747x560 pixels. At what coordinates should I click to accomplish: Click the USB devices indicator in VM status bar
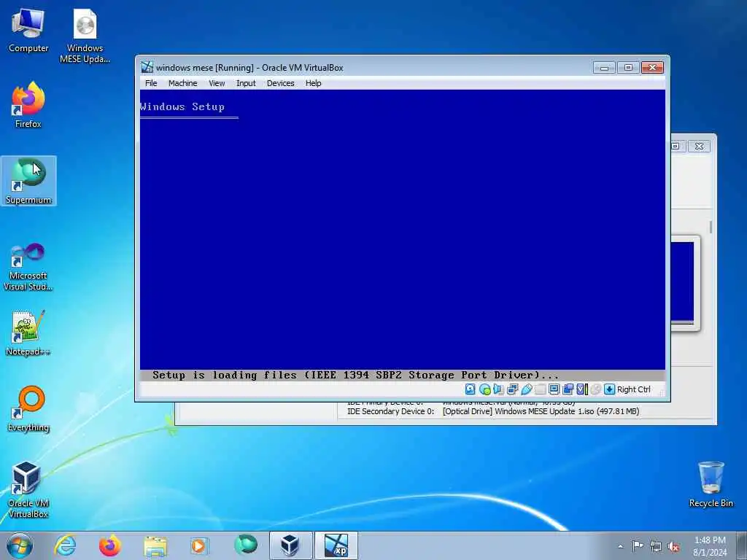click(527, 389)
